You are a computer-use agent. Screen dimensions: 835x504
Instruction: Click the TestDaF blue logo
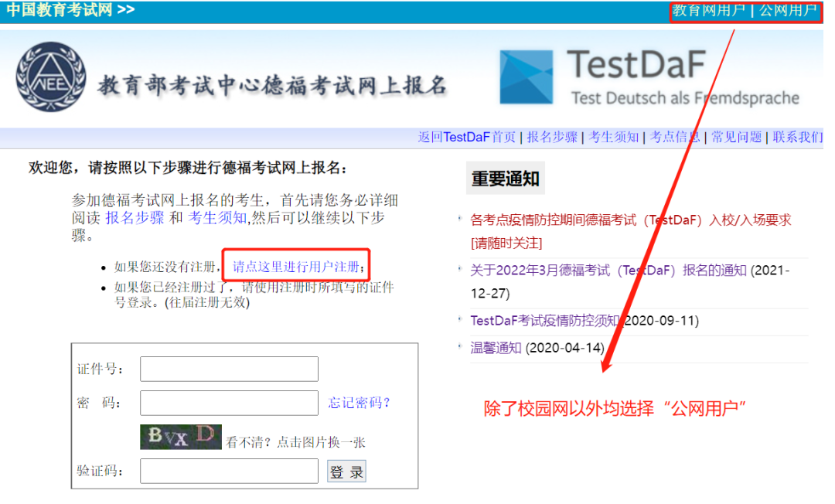[x=527, y=77]
